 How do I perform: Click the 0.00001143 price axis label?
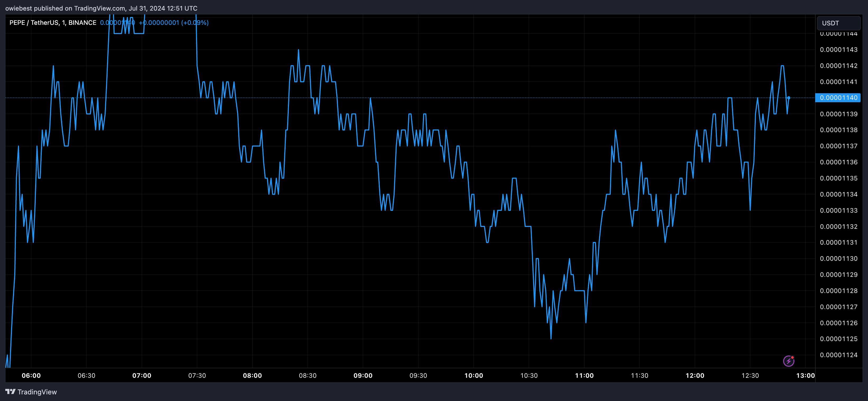[839, 50]
